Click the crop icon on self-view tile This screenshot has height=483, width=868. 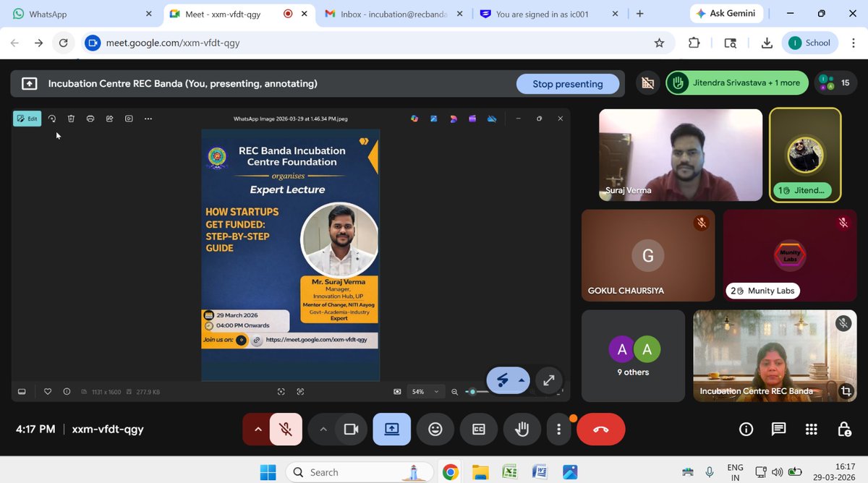pos(845,391)
